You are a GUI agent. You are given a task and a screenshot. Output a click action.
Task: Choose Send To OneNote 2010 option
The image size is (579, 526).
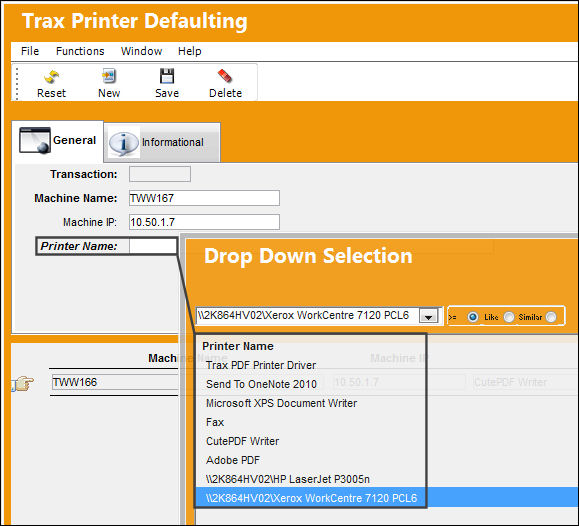click(x=261, y=384)
